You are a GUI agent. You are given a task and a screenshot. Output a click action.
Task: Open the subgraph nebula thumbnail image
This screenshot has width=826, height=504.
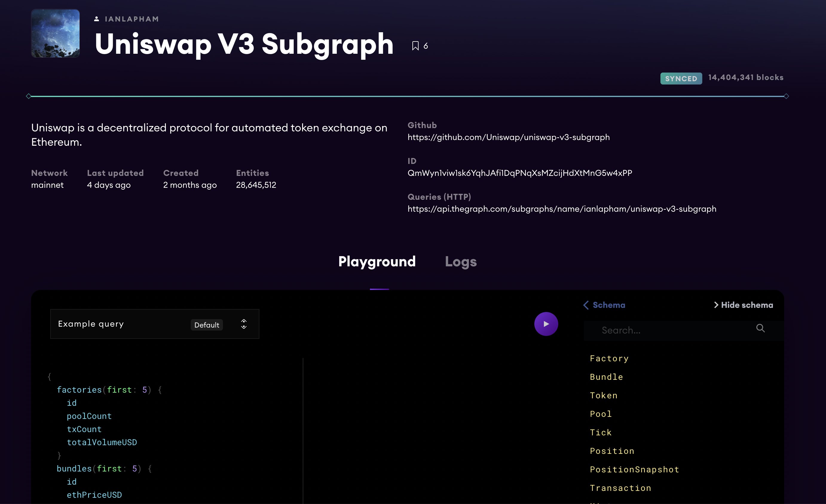tap(55, 33)
